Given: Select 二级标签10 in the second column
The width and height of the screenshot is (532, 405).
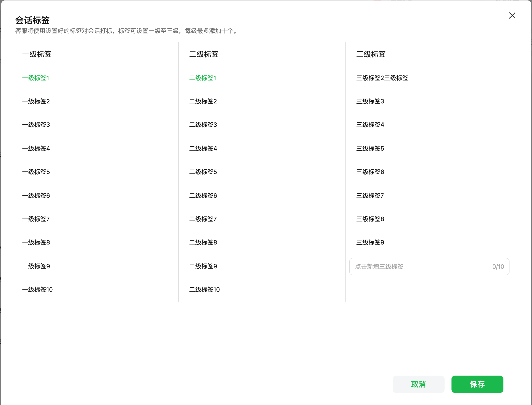Looking at the screenshot, I should tap(205, 289).
